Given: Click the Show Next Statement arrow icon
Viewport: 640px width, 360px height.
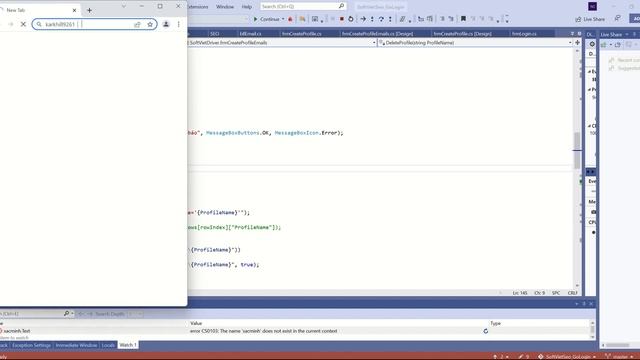Looking at the screenshot, I should pyautogui.click(x=363, y=19).
